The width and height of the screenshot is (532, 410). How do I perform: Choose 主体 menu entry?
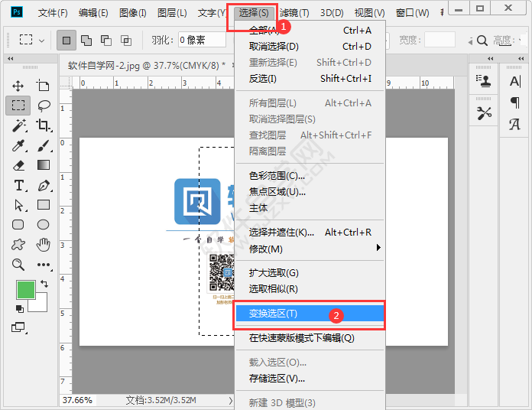pyautogui.click(x=310, y=208)
